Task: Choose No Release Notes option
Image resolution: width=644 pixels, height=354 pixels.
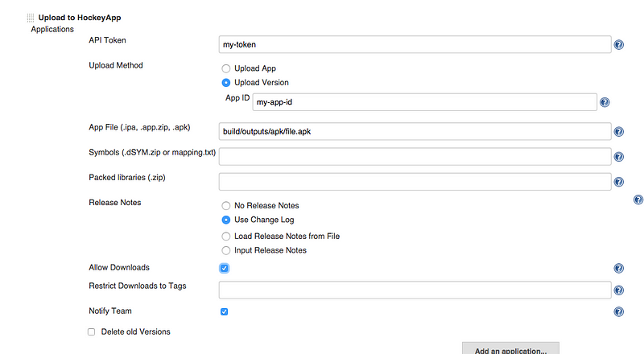Action: point(226,206)
